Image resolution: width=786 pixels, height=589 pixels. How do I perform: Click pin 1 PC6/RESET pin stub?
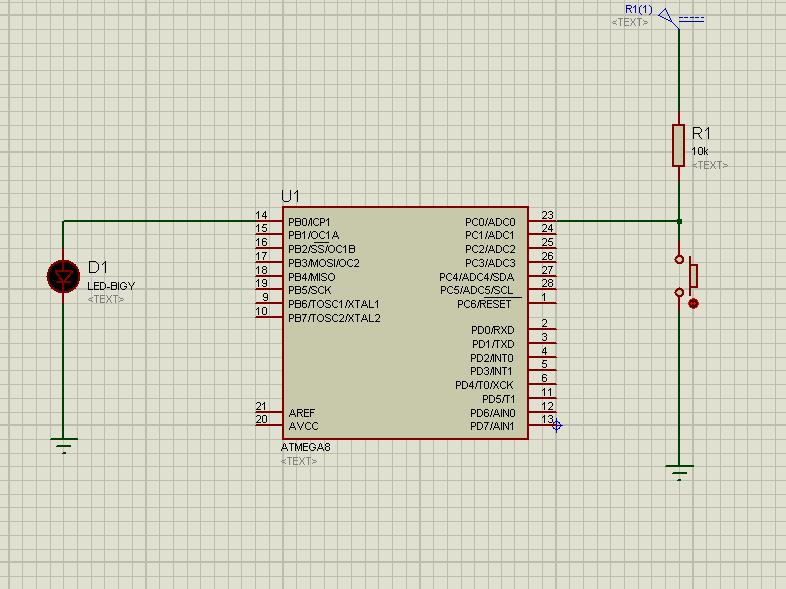click(x=541, y=303)
